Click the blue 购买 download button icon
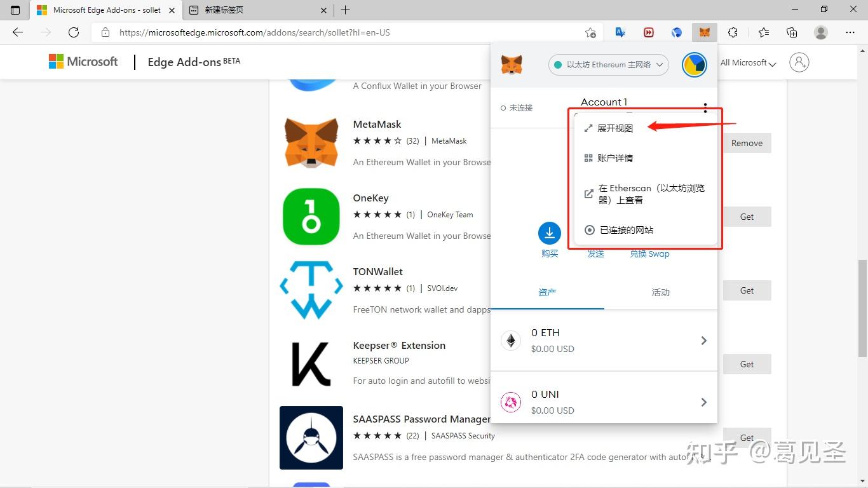 pos(550,233)
